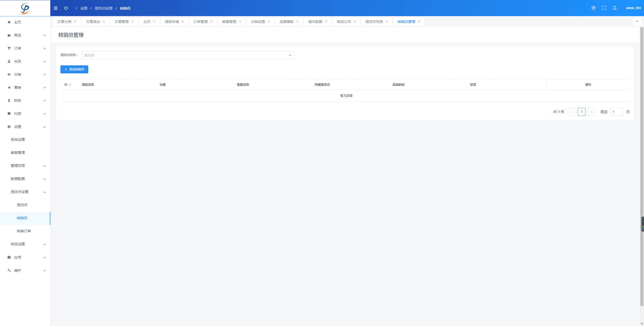Switch to the 提货点列表 tab
The image size is (644, 326).
[374, 22]
